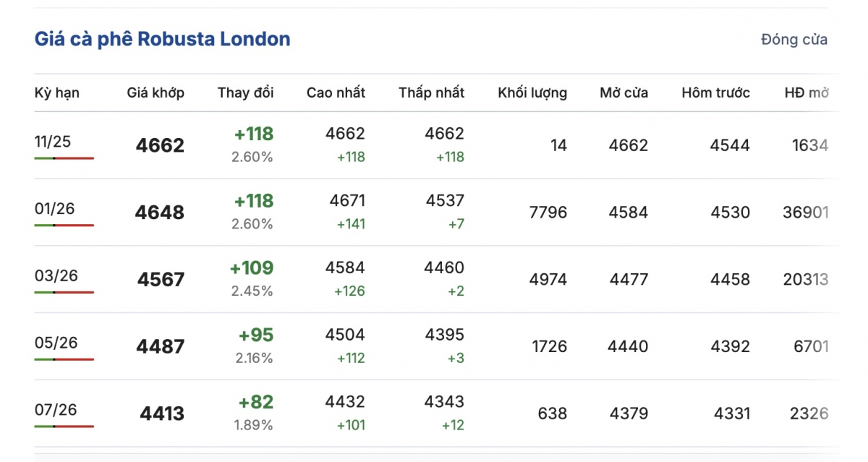868x462 pixels.
Task: Select the 'Giá khớp' column header
Action: pos(156,93)
